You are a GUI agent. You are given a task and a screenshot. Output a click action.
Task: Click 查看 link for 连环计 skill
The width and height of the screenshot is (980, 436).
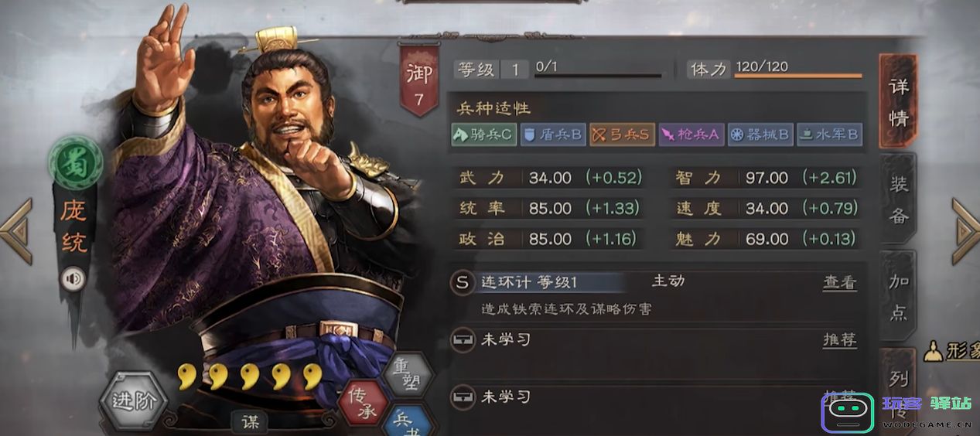coord(839,282)
